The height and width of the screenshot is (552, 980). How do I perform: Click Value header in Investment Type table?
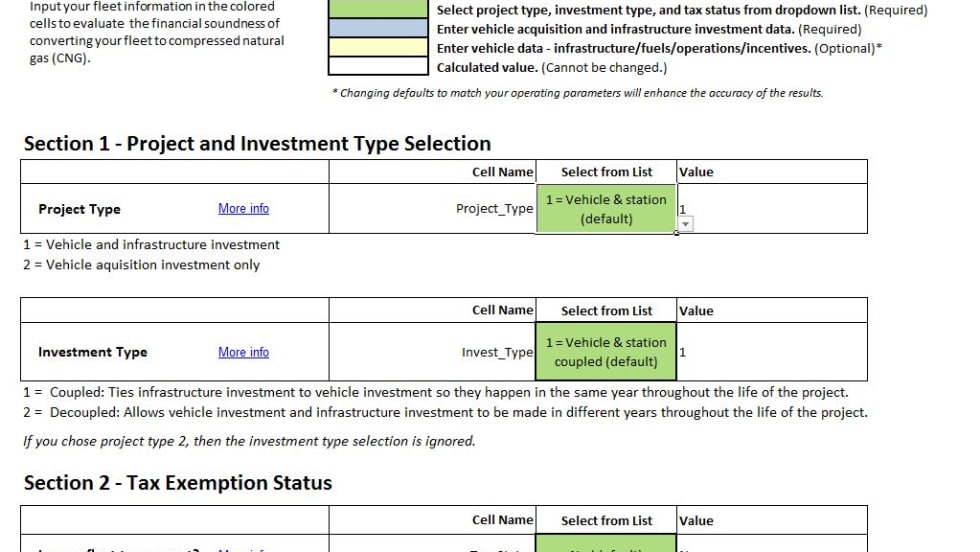point(696,311)
